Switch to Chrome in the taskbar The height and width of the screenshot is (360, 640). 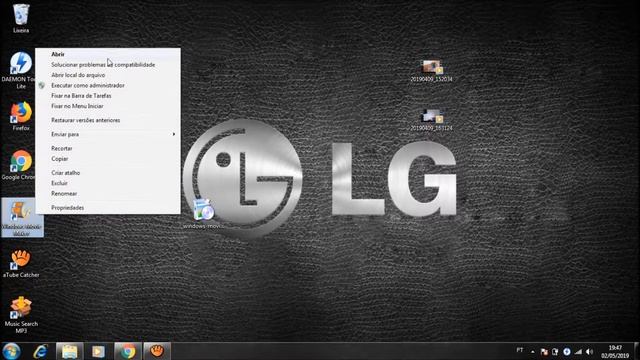[x=127, y=351]
